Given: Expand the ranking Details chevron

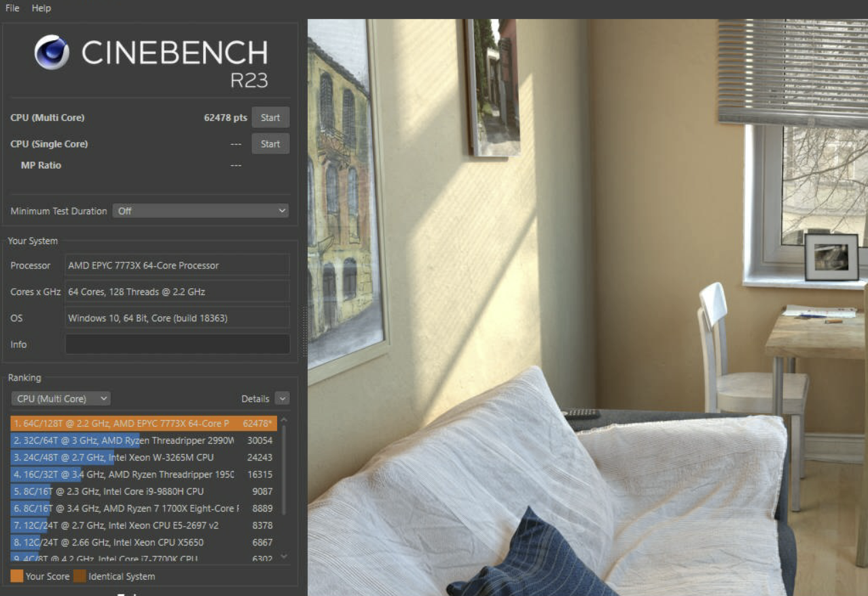Looking at the screenshot, I should [x=283, y=399].
